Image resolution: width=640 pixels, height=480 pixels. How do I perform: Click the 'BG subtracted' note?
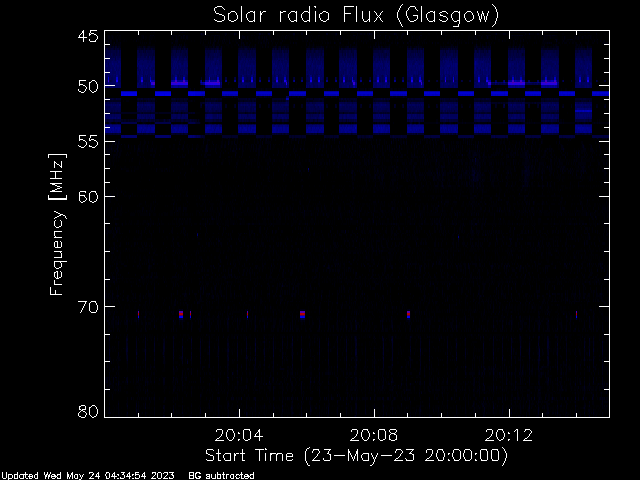[222, 476]
